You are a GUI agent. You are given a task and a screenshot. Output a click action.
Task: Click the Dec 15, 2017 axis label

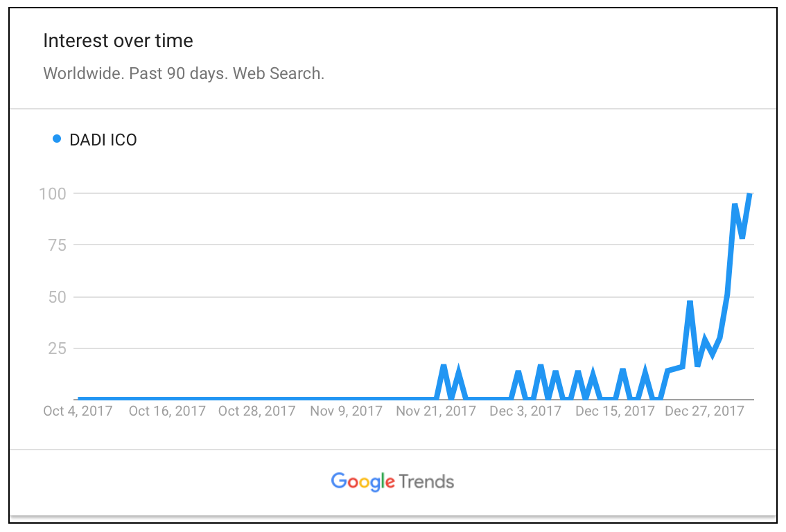point(615,411)
